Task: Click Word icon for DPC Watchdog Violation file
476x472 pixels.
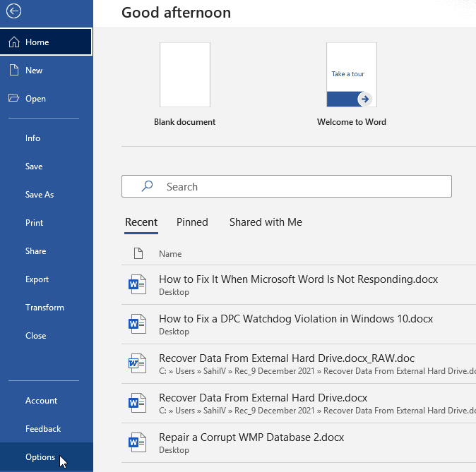Action: pyautogui.click(x=137, y=324)
